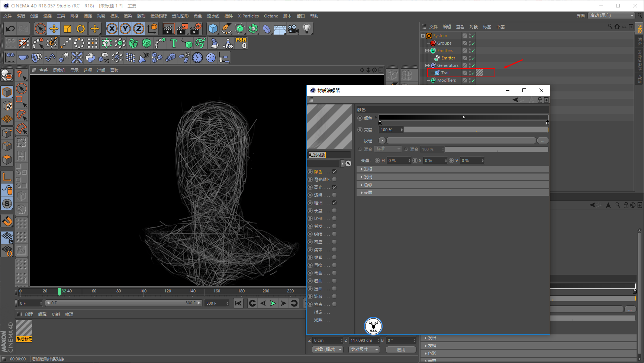This screenshot has height=363, width=644.
Task: Add a Light object
Action: 307,29
